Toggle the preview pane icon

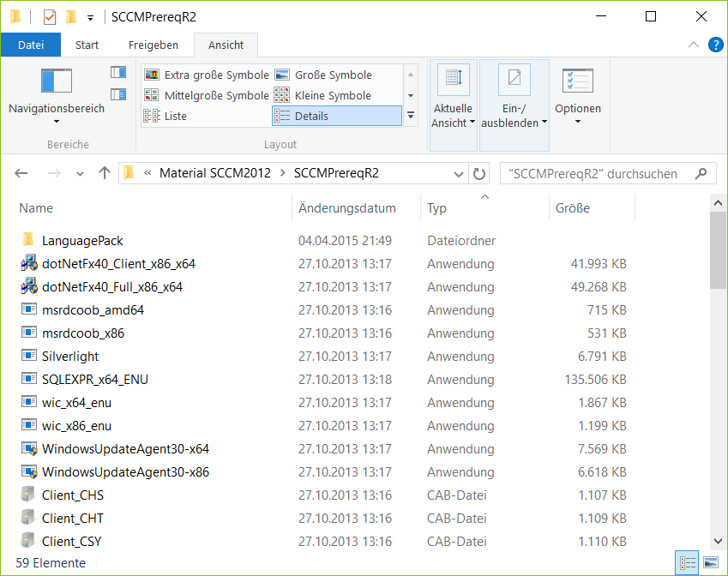[118, 72]
